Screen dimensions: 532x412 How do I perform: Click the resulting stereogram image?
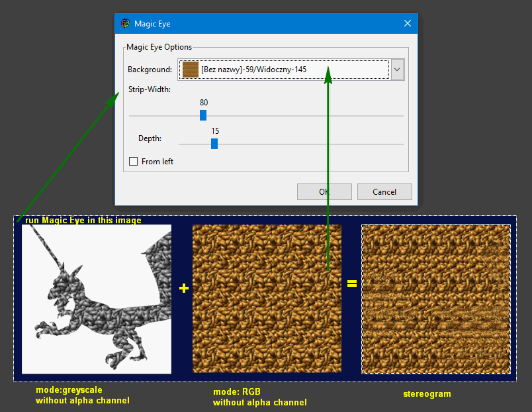pos(436,299)
